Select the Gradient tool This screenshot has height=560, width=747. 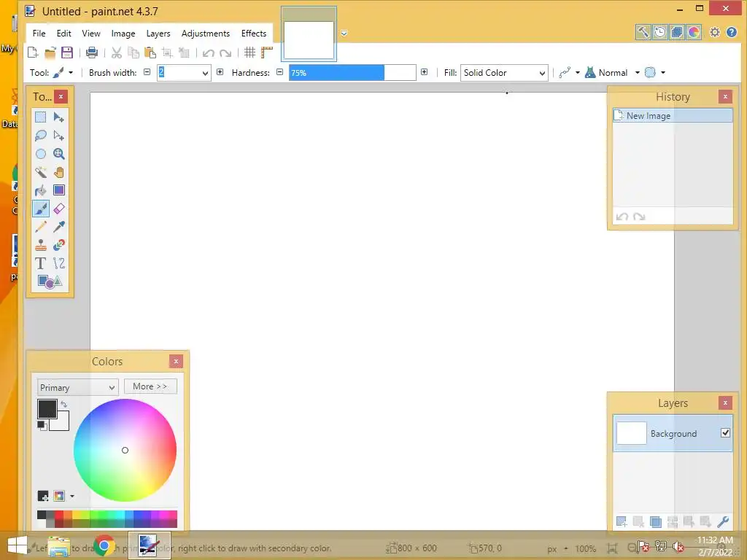pos(58,190)
